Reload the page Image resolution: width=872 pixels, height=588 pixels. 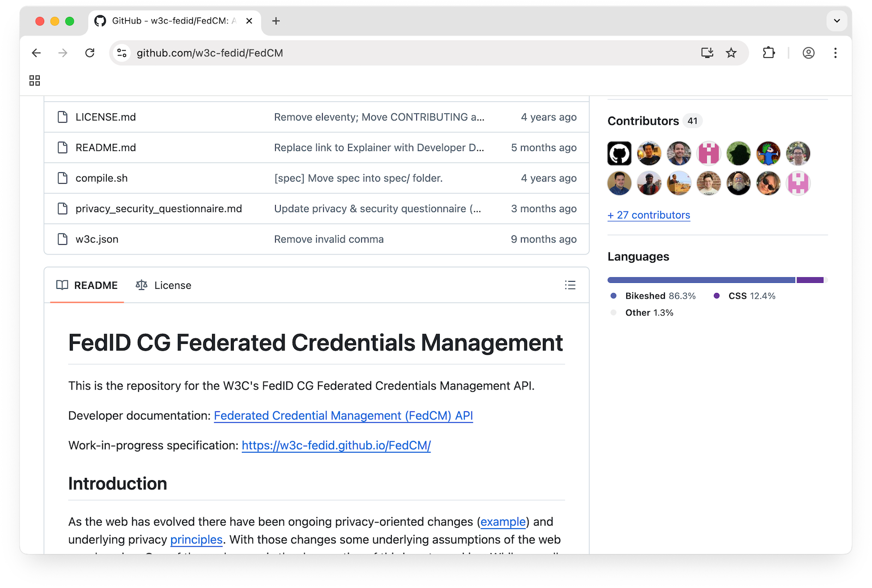(x=90, y=53)
